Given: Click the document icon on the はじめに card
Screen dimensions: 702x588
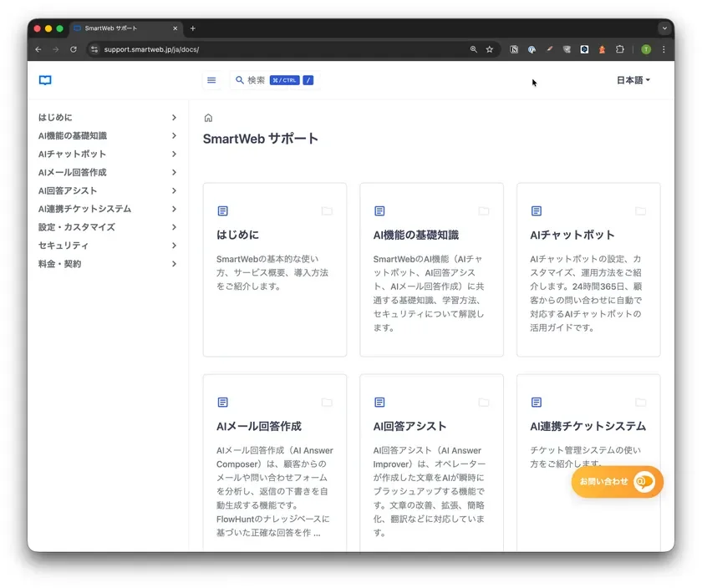Looking at the screenshot, I should click(223, 210).
